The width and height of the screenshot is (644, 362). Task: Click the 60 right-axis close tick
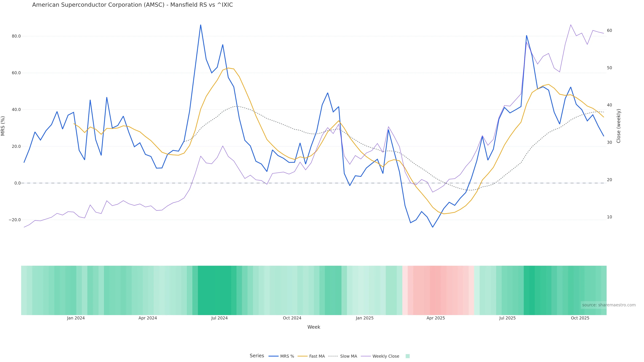[x=609, y=31]
